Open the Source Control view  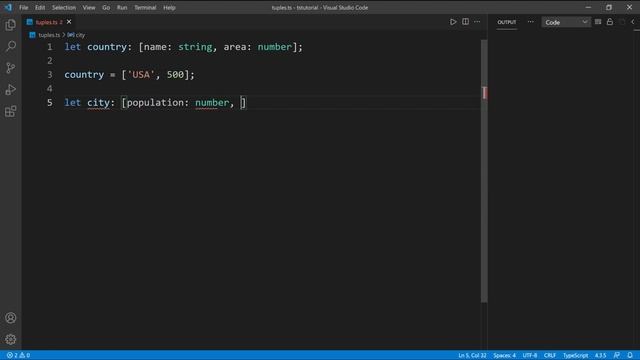(11, 68)
